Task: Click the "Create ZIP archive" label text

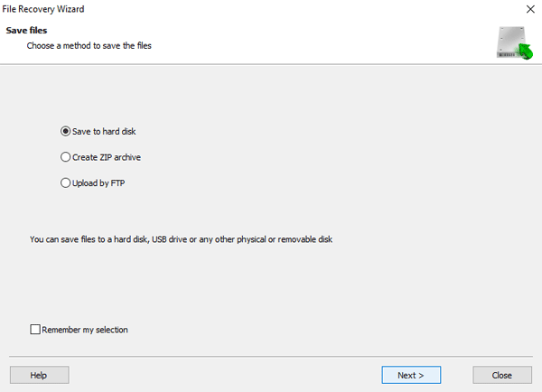Action: tap(107, 157)
